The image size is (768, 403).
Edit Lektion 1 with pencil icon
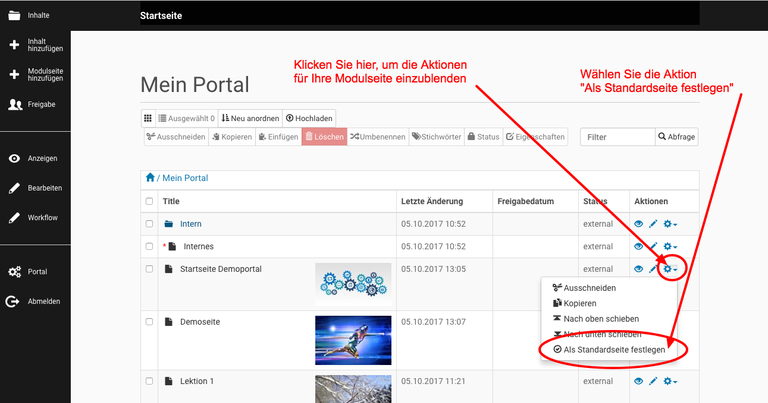[x=653, y=381]
